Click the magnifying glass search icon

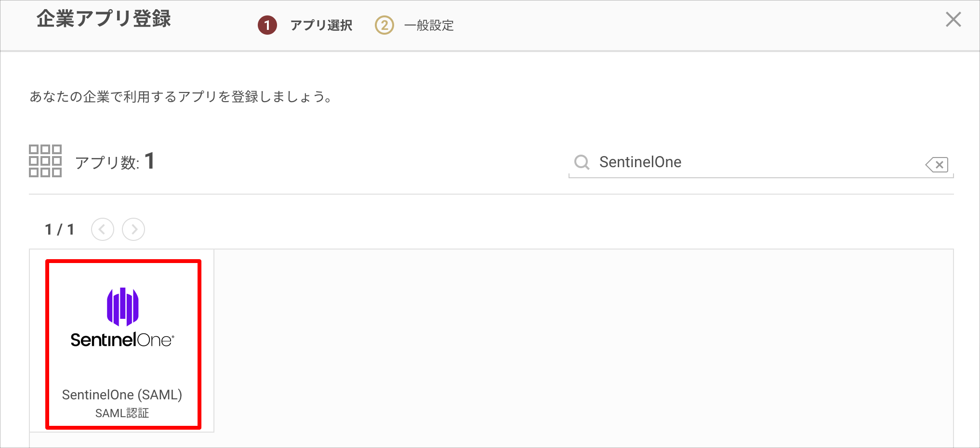click(582, 162)
